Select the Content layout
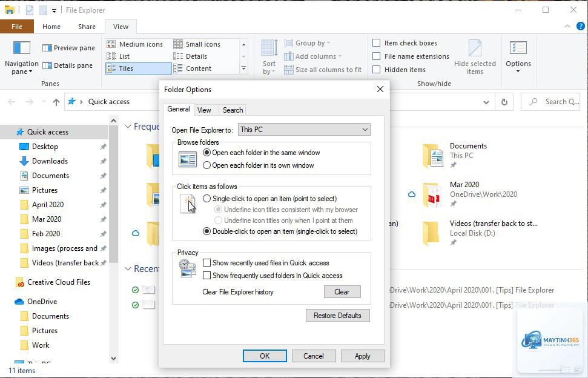 [x=193, y=68]
